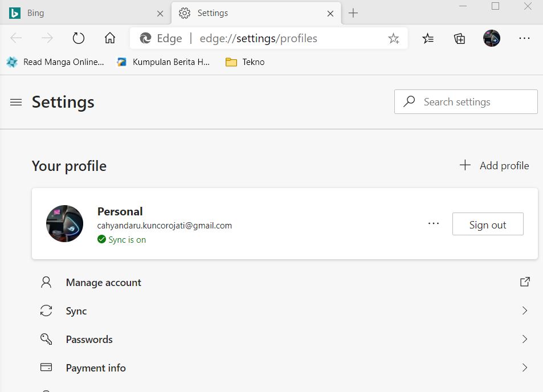Open the Tekno bookmarks folder
543x392 pixels.
(244, 62)
